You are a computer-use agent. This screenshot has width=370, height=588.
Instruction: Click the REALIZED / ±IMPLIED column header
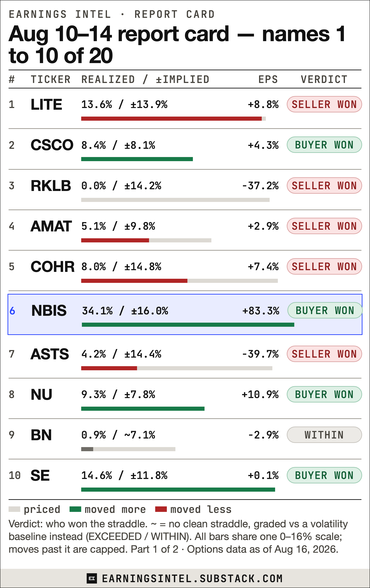click(145, 79)
